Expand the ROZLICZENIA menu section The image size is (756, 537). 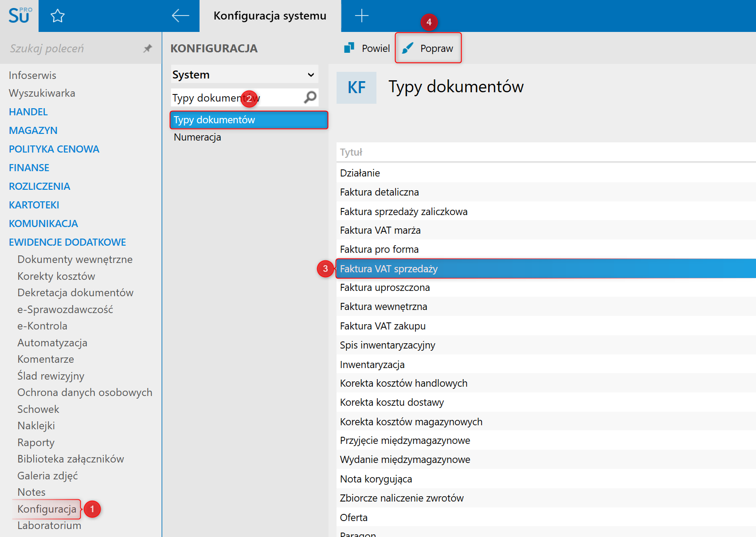(39, 186)
